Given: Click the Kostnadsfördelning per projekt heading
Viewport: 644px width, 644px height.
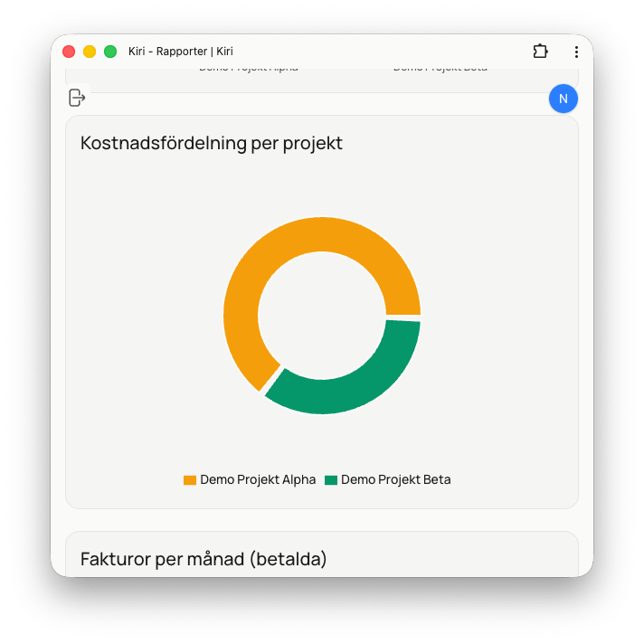Looking at the screenshot, I should (x=211, y=143).
